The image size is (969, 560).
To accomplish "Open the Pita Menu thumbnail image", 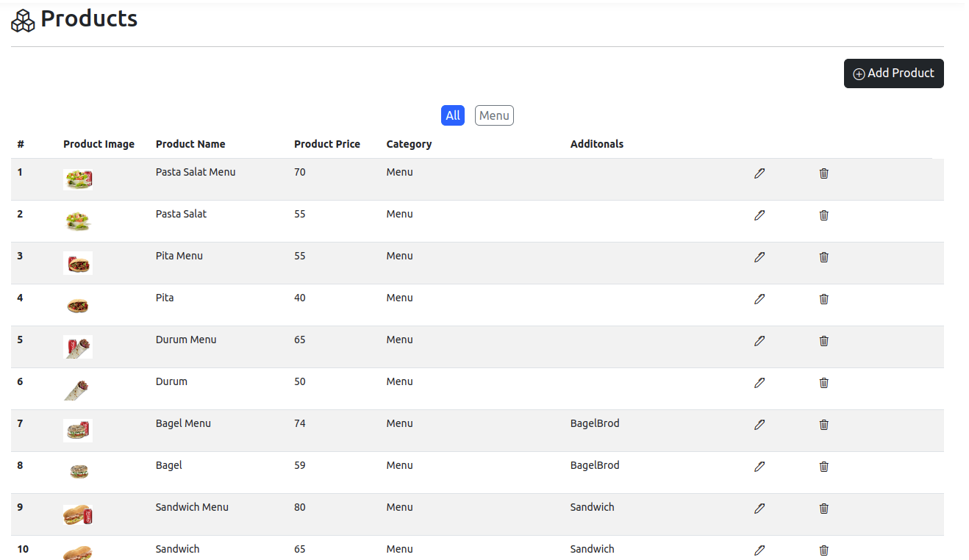I will click(78, 262).
